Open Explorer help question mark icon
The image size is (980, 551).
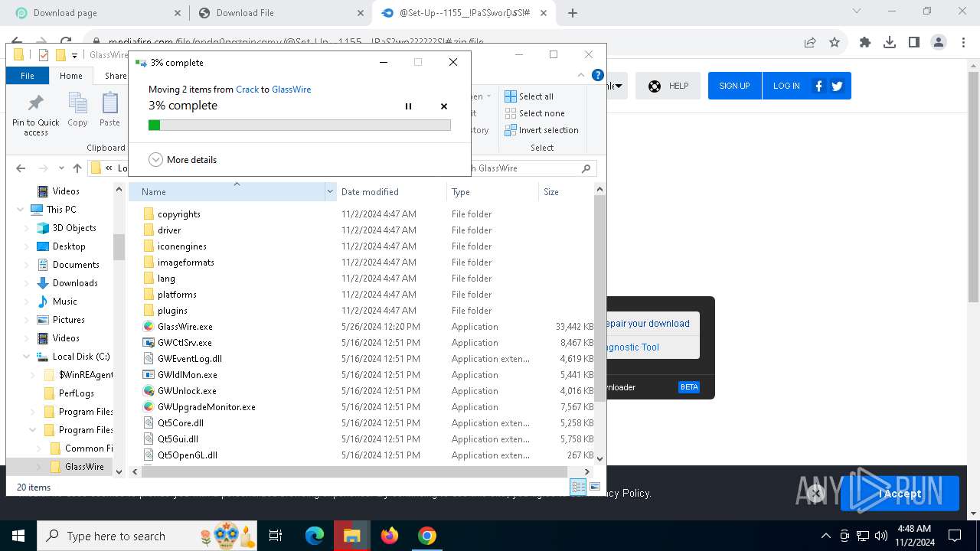598,75
